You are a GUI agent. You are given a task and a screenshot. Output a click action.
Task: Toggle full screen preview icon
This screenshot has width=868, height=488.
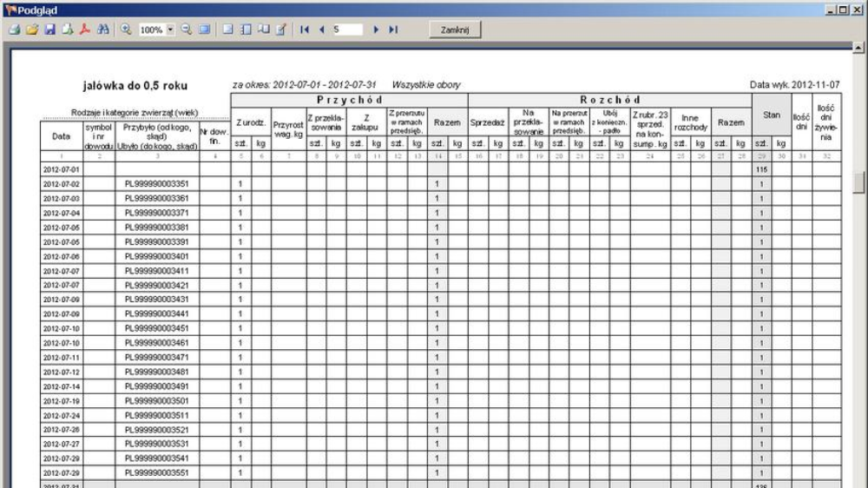pyautogui.click(x=204, y=30)
